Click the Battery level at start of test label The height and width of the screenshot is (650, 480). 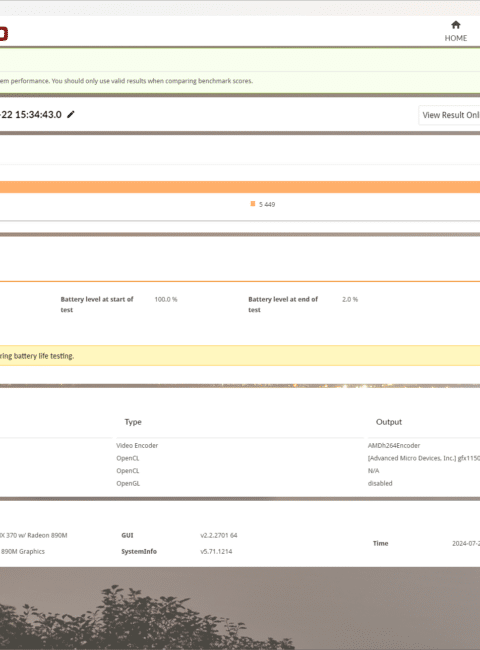pos(97,304)
